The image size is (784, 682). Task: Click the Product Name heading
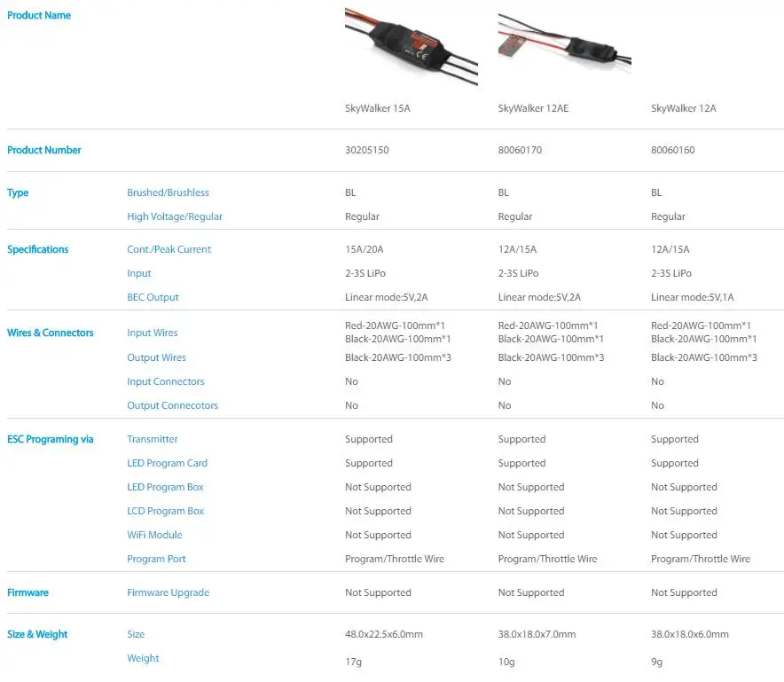click(x=39, y=15)
